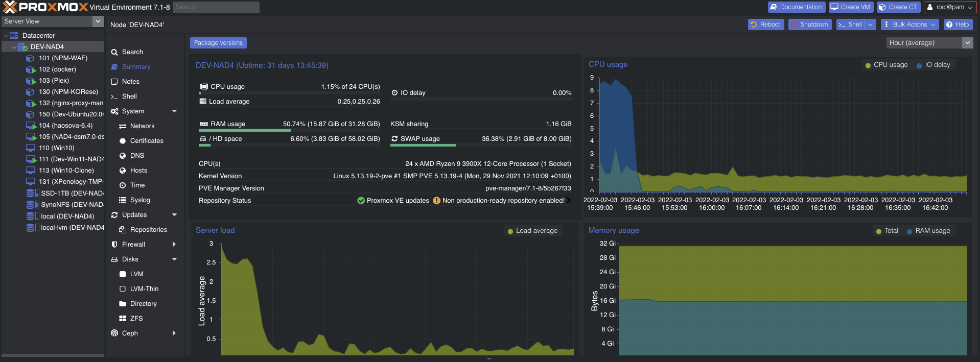Click the HD space progress bar

point(289,146)
